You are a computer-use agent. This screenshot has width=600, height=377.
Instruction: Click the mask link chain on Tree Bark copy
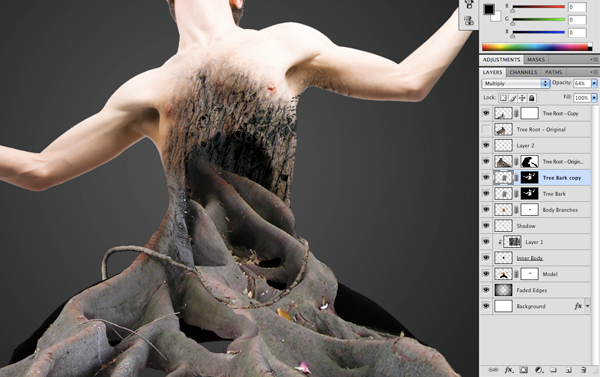tap(516, 178)
